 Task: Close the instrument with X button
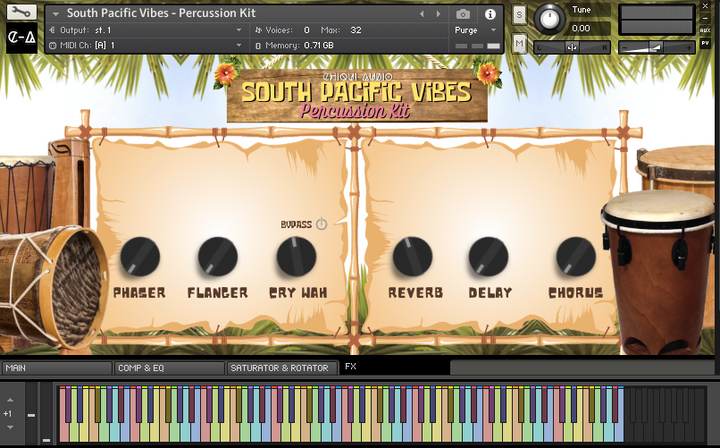click(705, 6)
